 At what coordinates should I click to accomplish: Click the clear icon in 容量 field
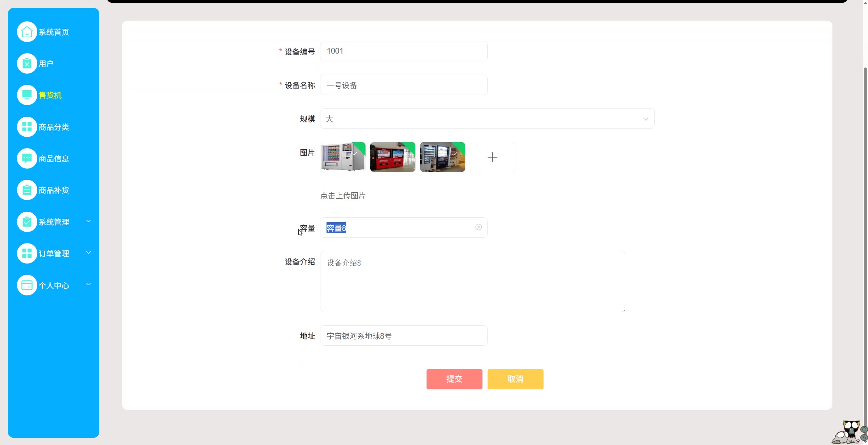pos(478,227)
